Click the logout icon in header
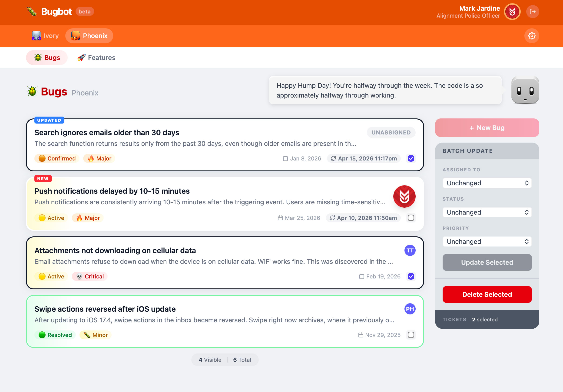Viewport: 563px width, 392px height. tap(532, 12)
